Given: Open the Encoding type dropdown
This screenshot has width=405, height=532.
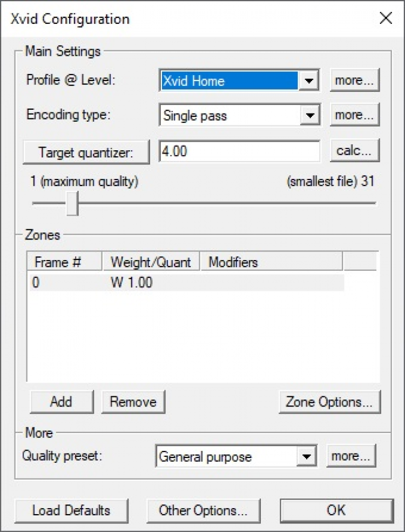Looking at the screenshot, I should tap(308, 115).
